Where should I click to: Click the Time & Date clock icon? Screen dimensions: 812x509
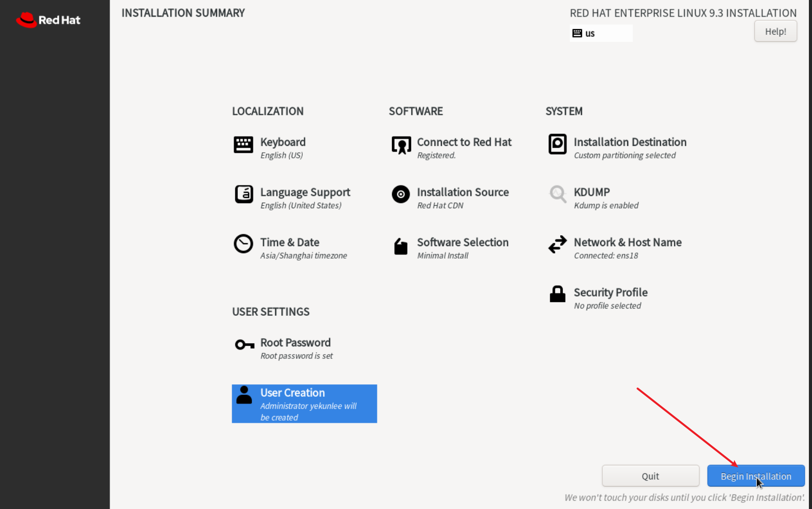coord(243,244)
